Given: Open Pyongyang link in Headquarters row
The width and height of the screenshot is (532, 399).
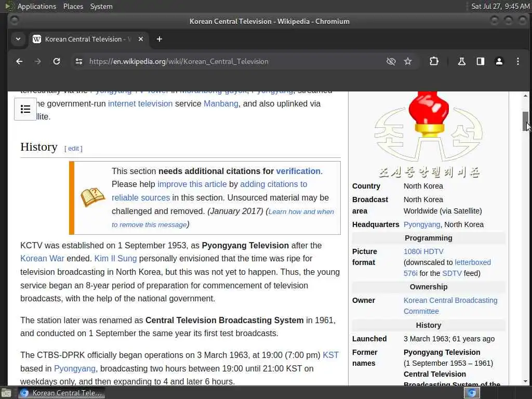Looking at the screenshot, I should pyautogui.click(x=422, y=224).
